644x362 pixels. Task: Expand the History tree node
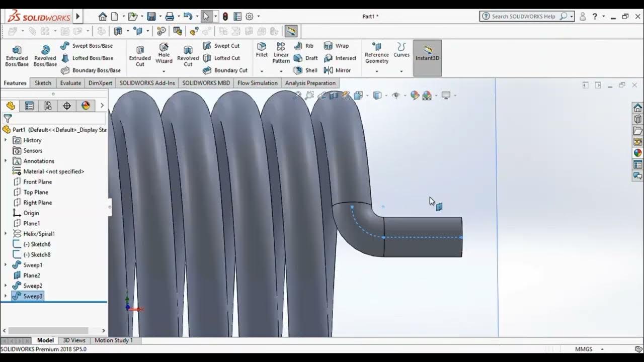coord(6,140)
